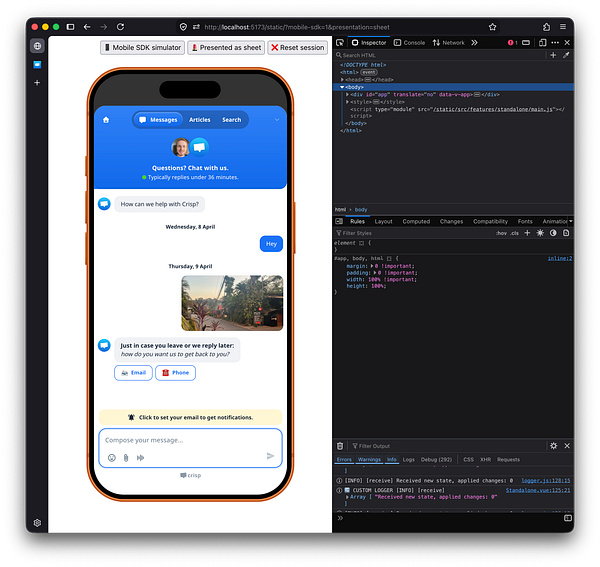Collapse chat with header chevron-down icon

(x=277, y=120)
